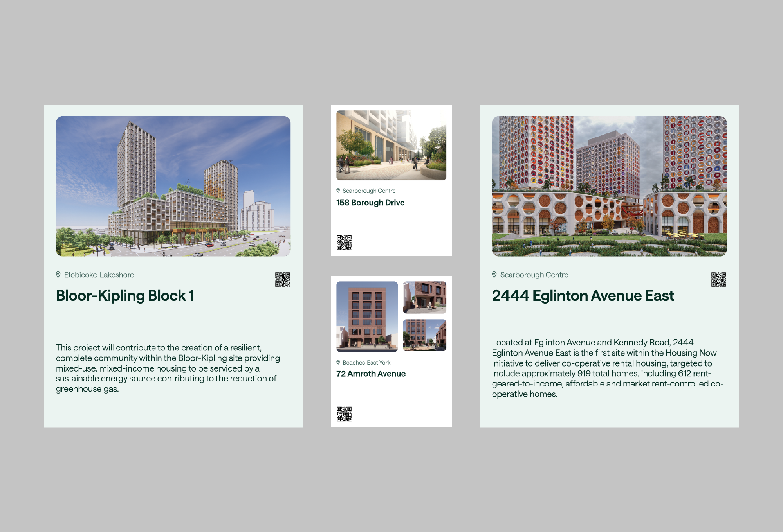Click the QR code on 158 Borough Drive card

[x=344, y=243]
